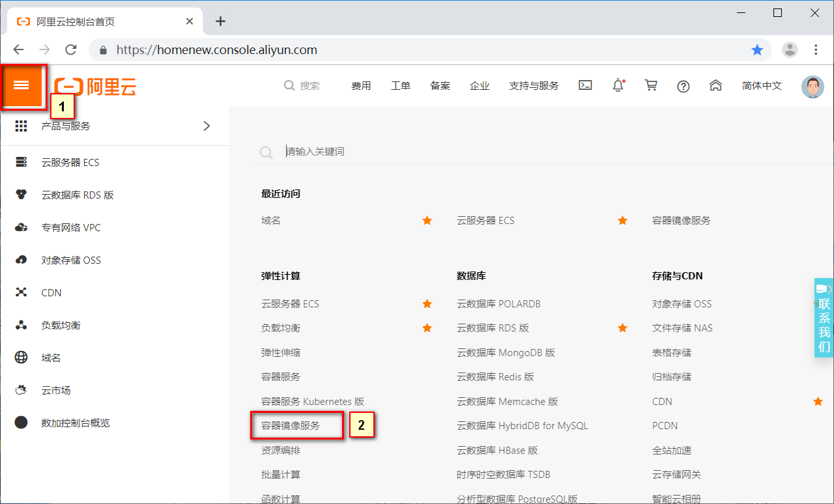Open the Cloud Shell terminal icon
The height and width of the screenshot is (504, 834).
coord(585,85)
